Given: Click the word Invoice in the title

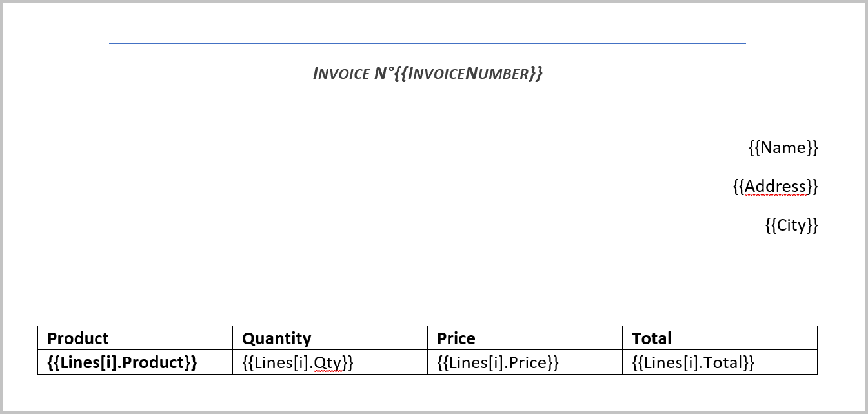Looking at the screenshot, I should click(339, 74).
